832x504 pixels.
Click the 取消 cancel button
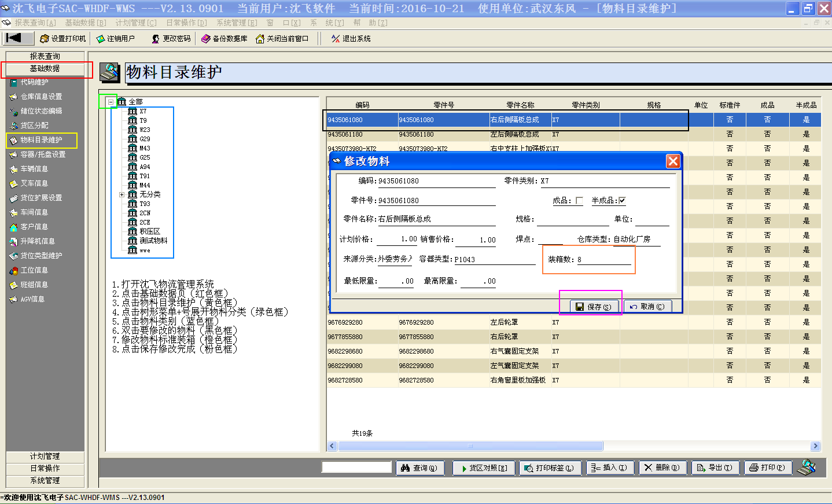click(x=647, y=307)
